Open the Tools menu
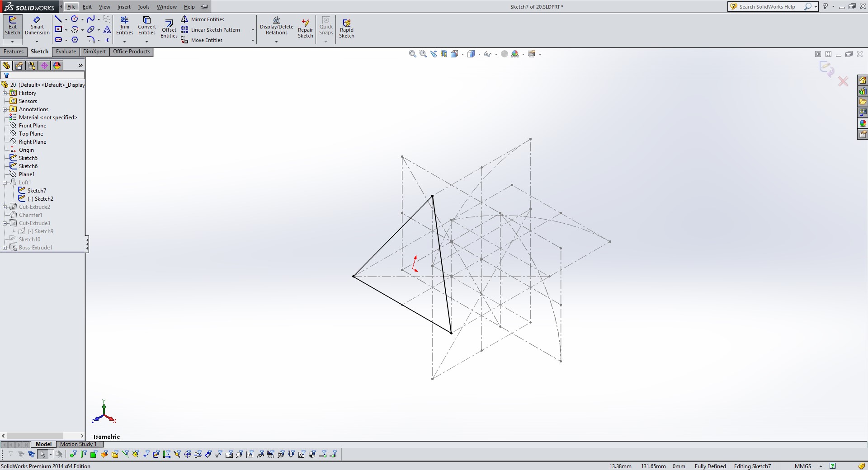The image size is (868, 470). point(143,7)
